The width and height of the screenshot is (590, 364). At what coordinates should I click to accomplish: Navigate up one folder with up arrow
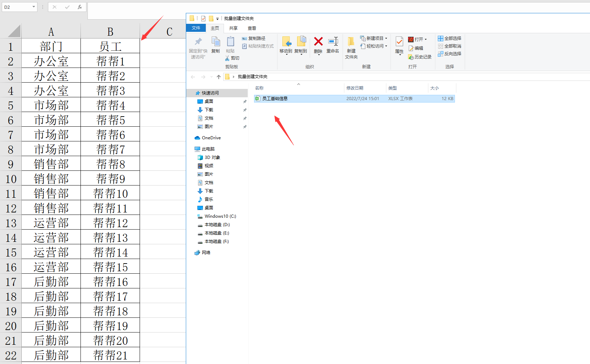point(219,77)
